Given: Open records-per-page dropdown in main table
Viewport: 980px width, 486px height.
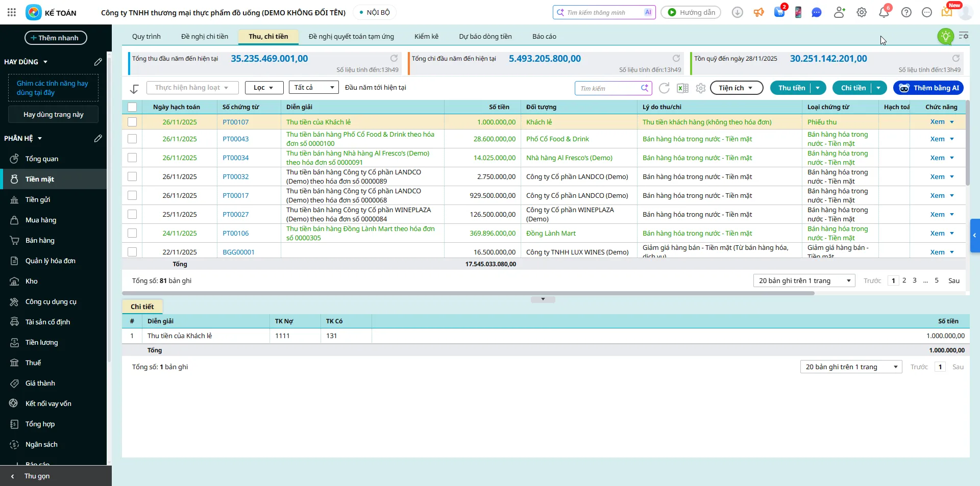Looking at the screenshot, I should point(804,281).
